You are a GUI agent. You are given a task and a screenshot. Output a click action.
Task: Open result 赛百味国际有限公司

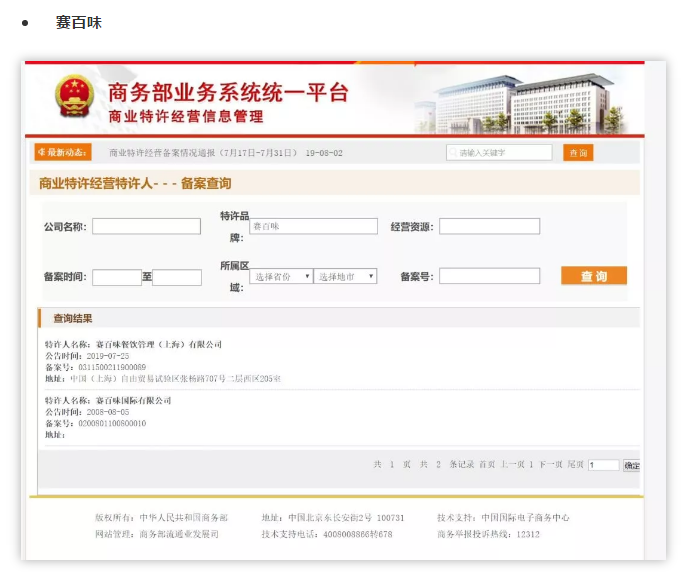click(133, 400)
